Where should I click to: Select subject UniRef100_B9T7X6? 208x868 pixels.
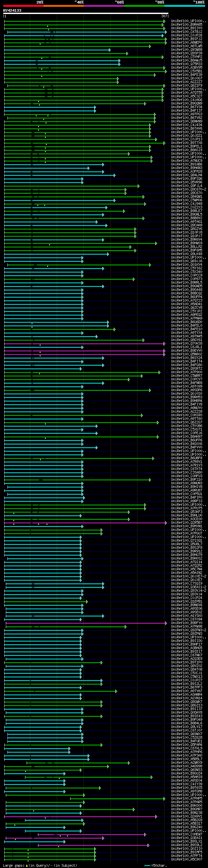tap(187, 143)
